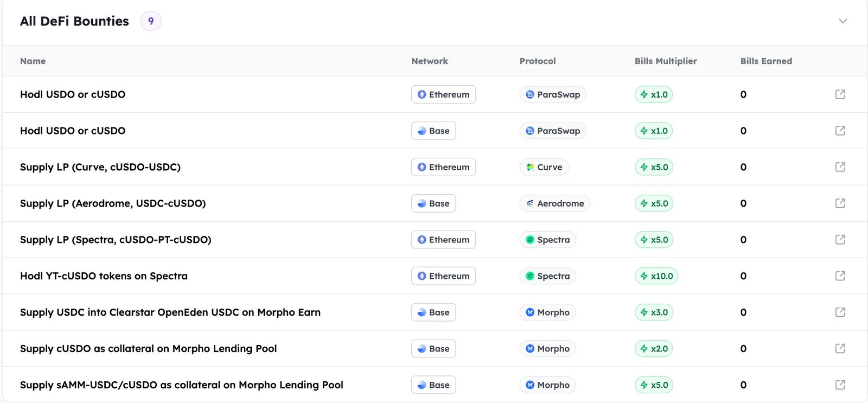Image resolution: width=868 pixels, height=403 pixels.
Task: Open external link for Morpho Earn row
Action: point(840,312)
